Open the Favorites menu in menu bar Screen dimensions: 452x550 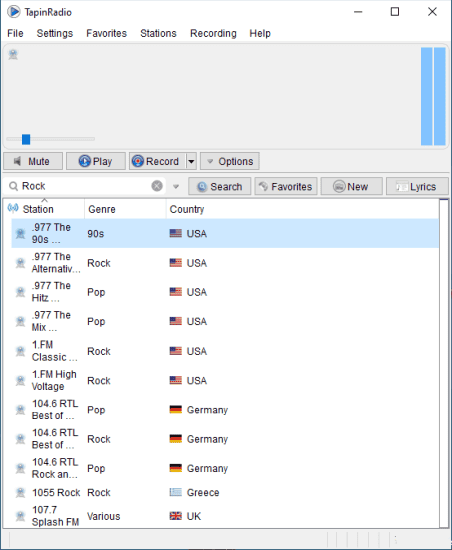pos(107,33)
